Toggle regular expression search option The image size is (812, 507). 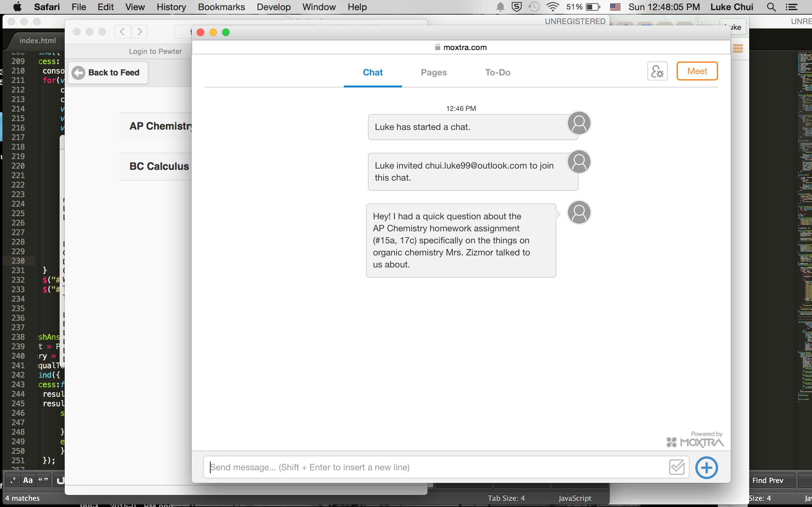(x=13, y=480)
